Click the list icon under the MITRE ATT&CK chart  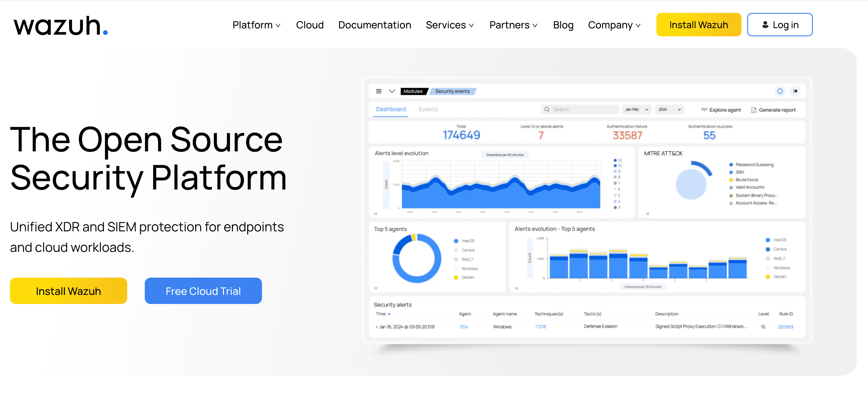[x=647, y=213]
